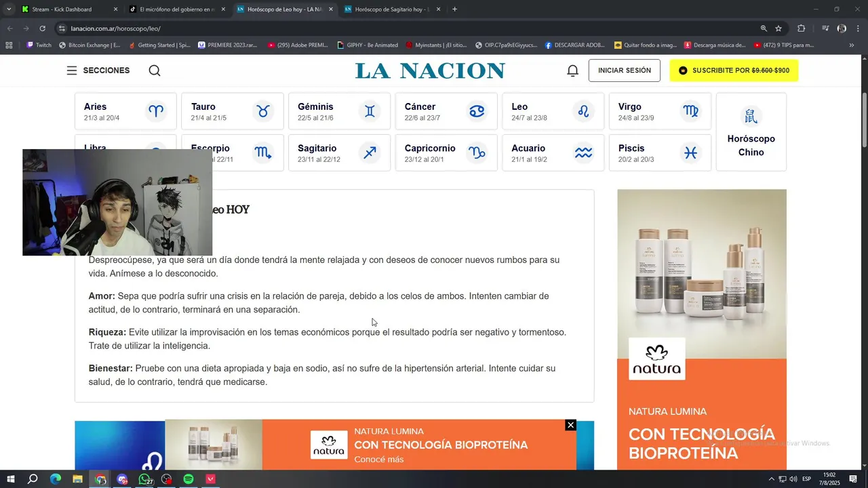Select the Leo zodiac card
868x488 pixels.
point(553,111)
